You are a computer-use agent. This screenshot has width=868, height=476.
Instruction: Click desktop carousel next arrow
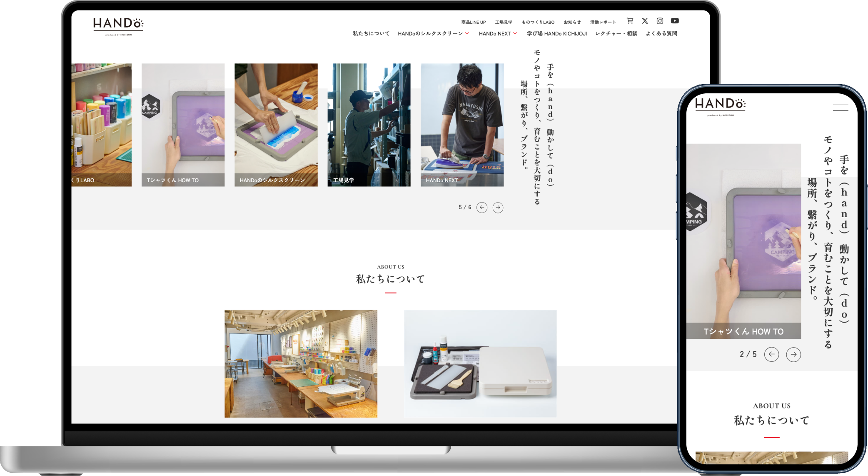tap(498, 208)
